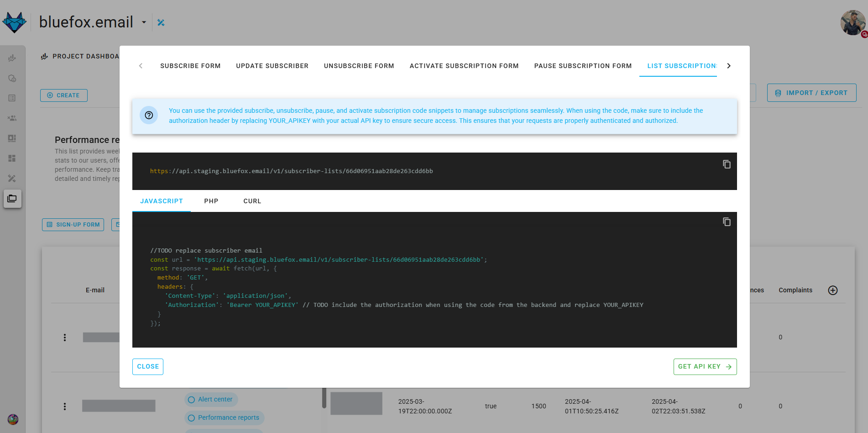Switch to Activate Subscription Form tab

tap(464, 66)
